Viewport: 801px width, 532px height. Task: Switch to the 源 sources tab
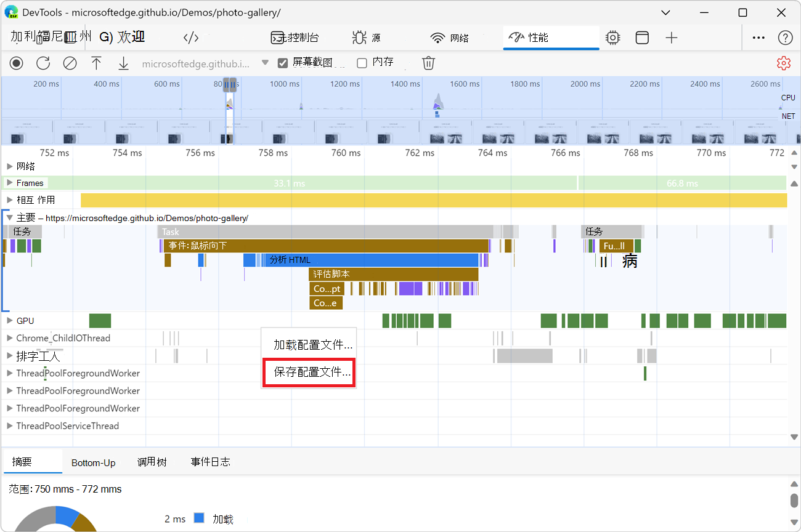(366, 38)
